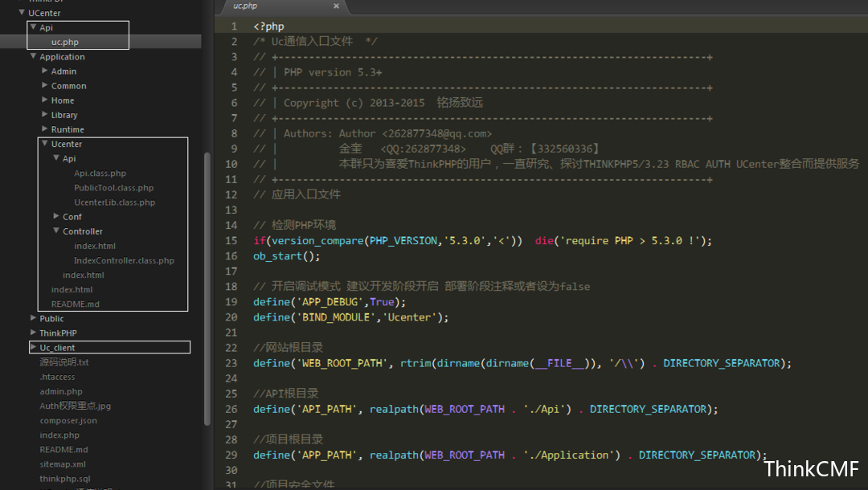The height and width of the screenshot is (490, 868).
Task: Collapse the Controller folder arrow
Action: coord(56,231)
